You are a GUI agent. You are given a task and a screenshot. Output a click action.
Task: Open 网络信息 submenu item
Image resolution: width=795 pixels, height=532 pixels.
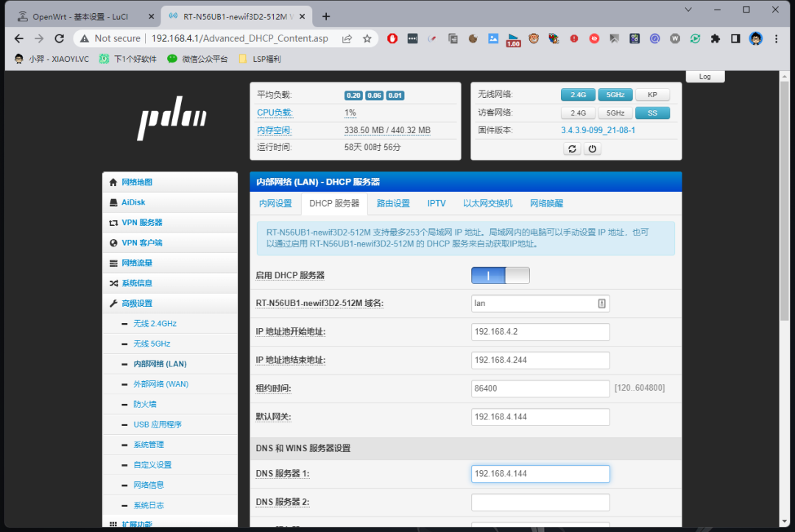pos(149,486)
